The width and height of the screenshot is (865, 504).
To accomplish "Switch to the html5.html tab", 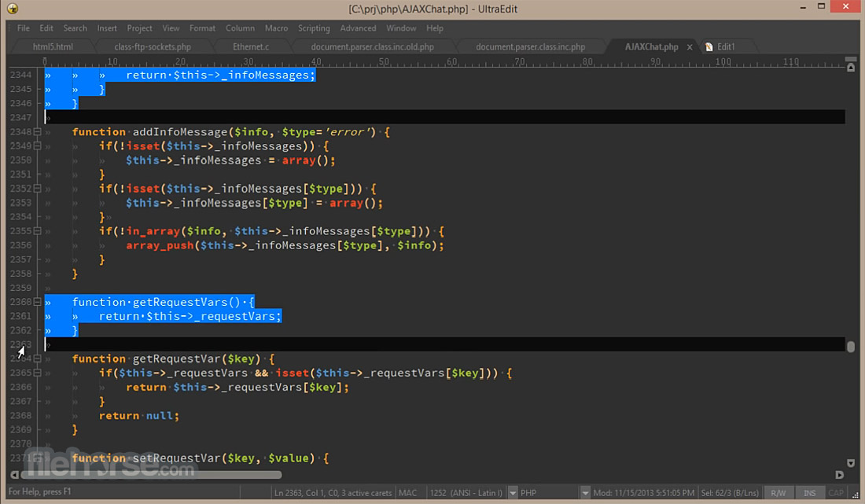I will [53, 47].
